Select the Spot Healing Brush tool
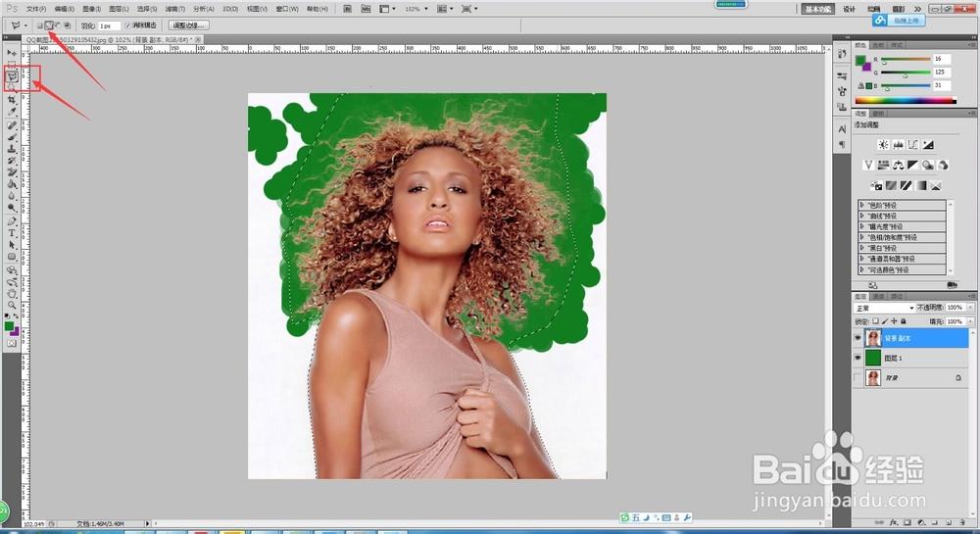This screenshot has height=534, width=980. (x=11, y=124)
